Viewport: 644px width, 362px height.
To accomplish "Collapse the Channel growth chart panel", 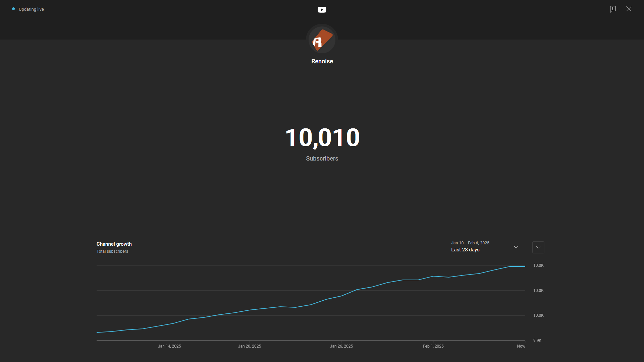I will point(538,247).
